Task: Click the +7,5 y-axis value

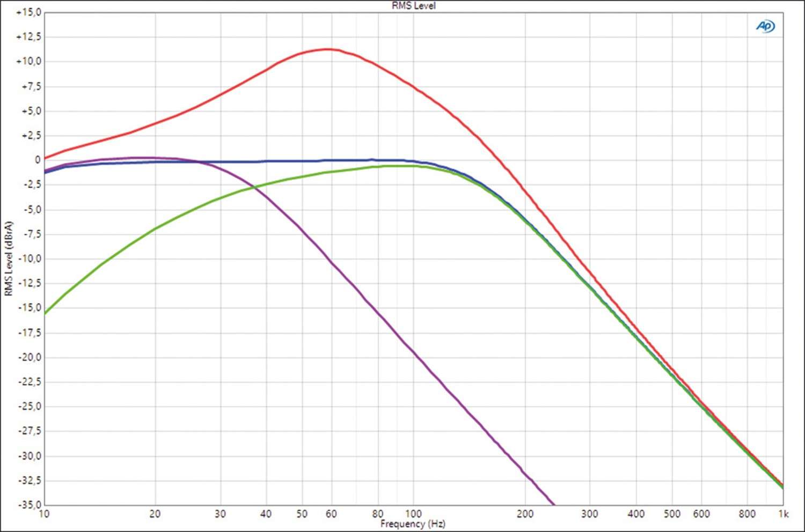Action: click(x=31, y=86)
